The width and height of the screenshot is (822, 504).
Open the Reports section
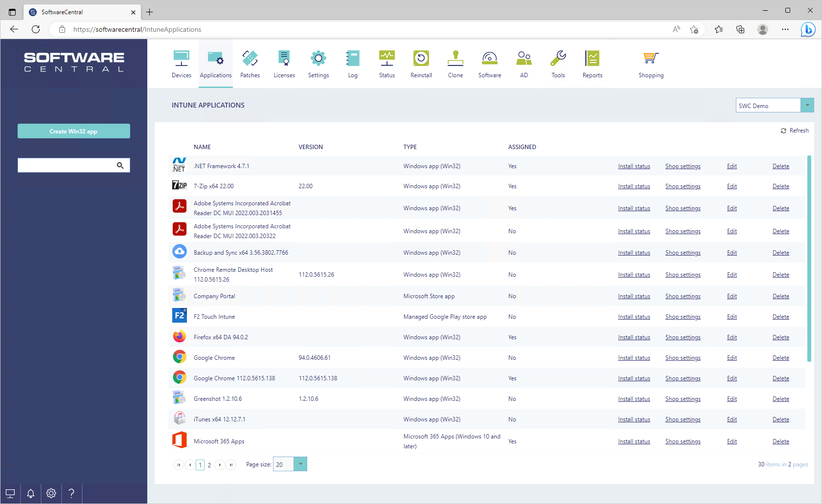point(592,64)
